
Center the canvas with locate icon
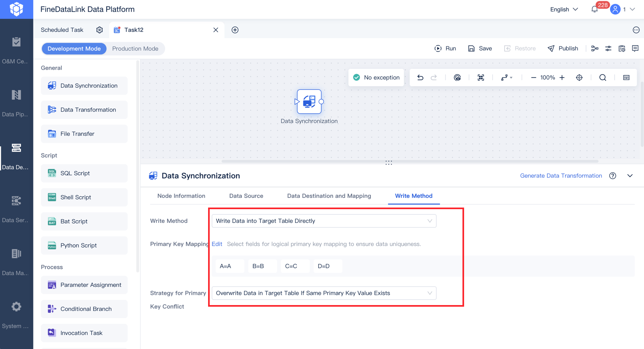click(x=579, y=77)
